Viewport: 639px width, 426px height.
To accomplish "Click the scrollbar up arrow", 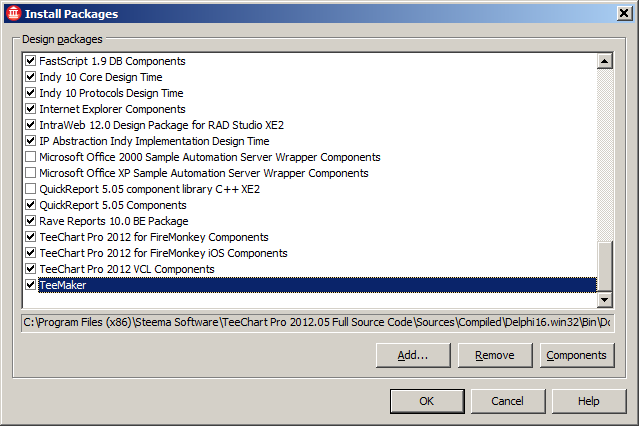I will (605, 61).
